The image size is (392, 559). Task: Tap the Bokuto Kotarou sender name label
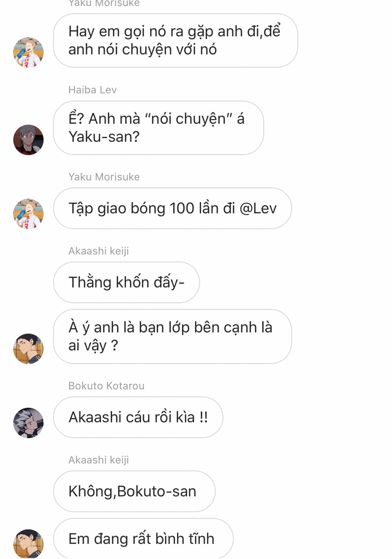coord(106,386)
